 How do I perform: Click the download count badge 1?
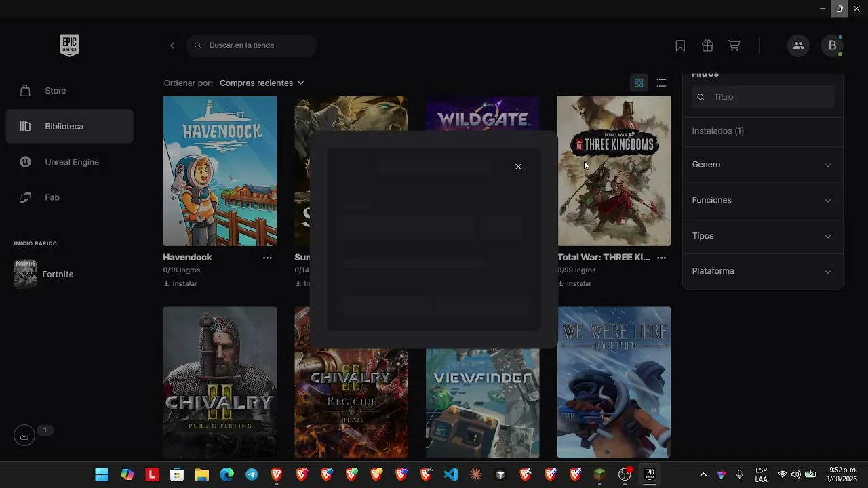(x=45, y=430)
